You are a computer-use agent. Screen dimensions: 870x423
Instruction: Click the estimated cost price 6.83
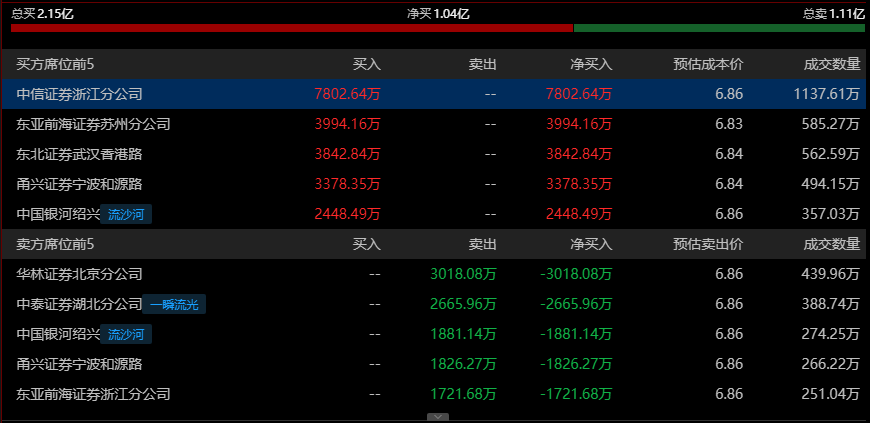coord(729,124)
